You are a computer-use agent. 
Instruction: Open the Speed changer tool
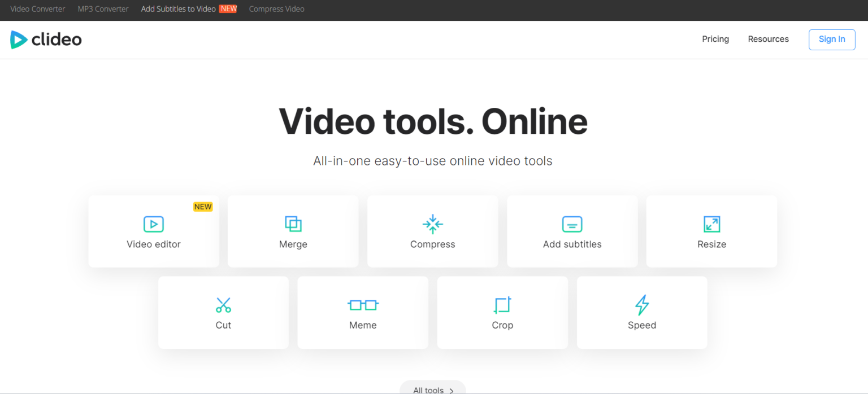click(x=641, y=313)
